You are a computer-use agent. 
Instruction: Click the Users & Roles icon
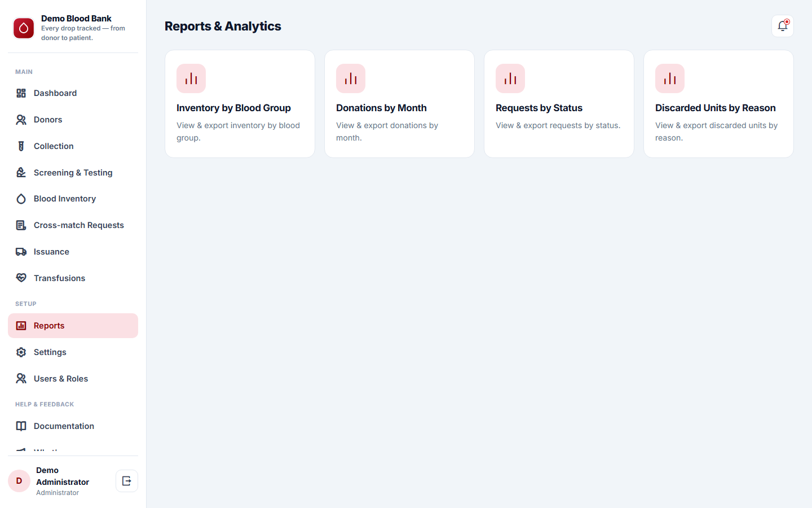point(21,379)
